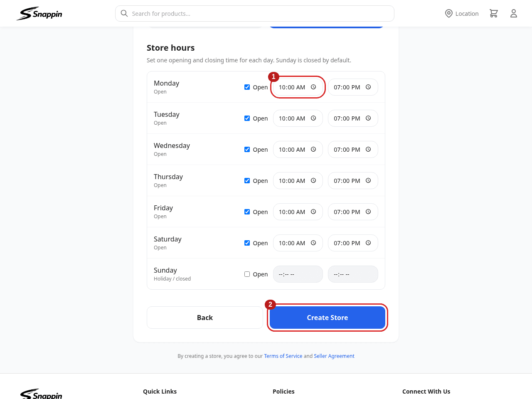The image size is (532, 399).
Task: Click the Snappin logo in header
Action: [39, 13]
